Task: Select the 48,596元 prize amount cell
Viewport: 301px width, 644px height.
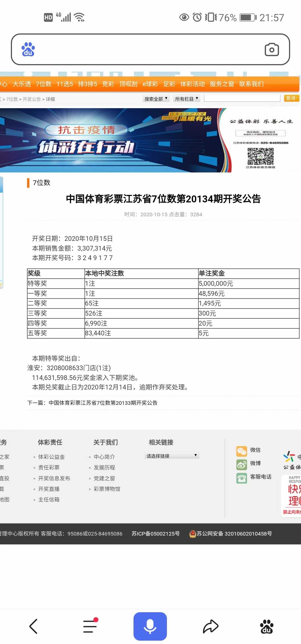Action: [249, 294]
